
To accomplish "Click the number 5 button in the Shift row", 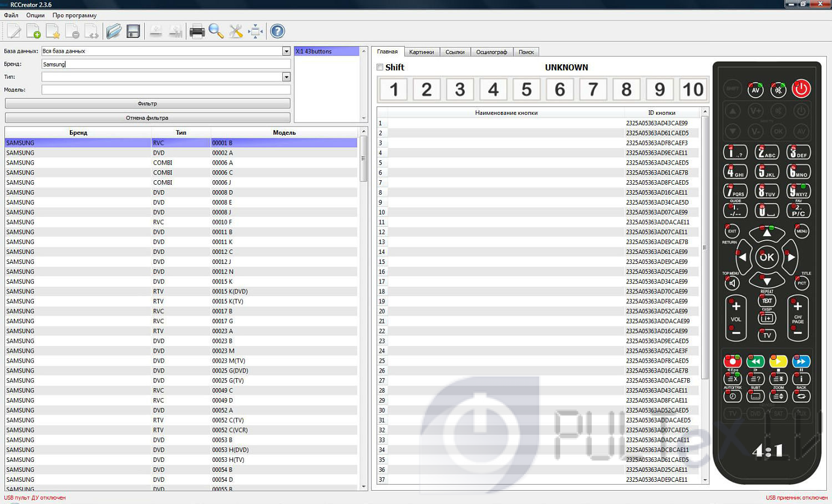I will (526, 89).
